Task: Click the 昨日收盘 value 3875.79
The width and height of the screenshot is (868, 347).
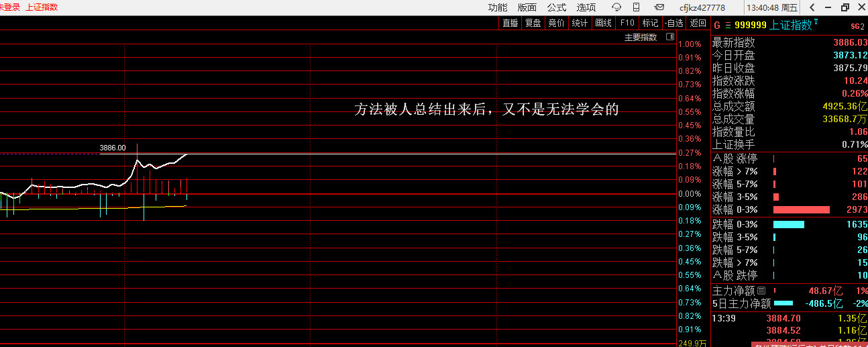Action: [x=851, y=68]
